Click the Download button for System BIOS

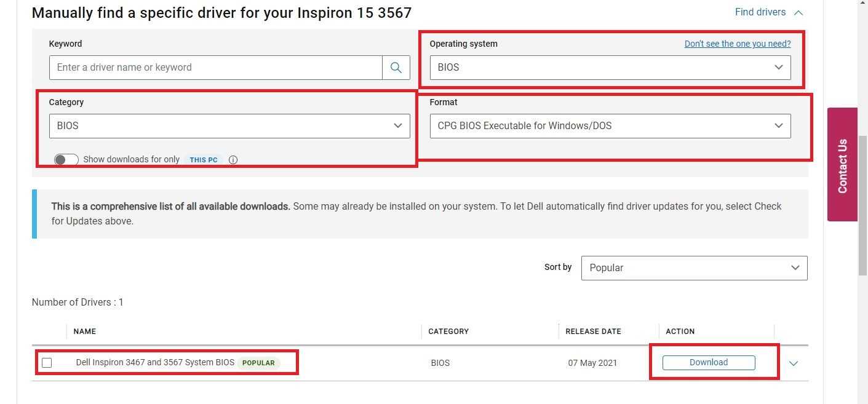coord(709,363)
